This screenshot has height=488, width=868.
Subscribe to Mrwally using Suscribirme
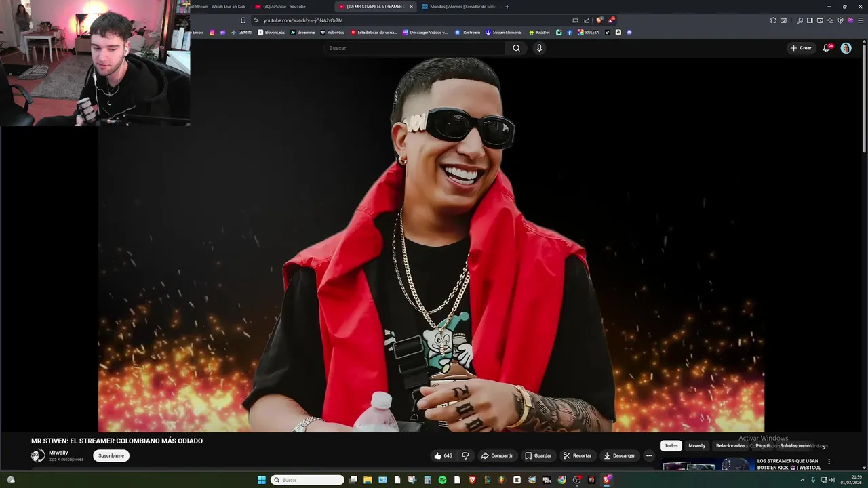(x=111, y=455)
